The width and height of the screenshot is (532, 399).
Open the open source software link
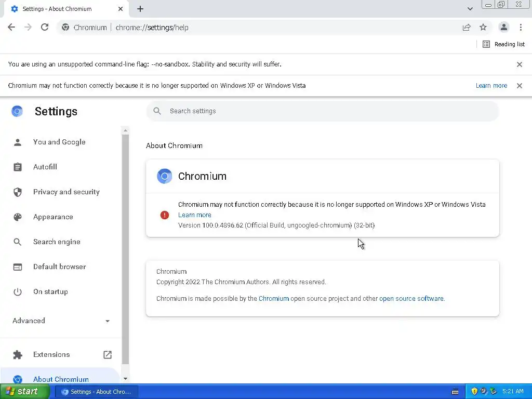(411, 299)
